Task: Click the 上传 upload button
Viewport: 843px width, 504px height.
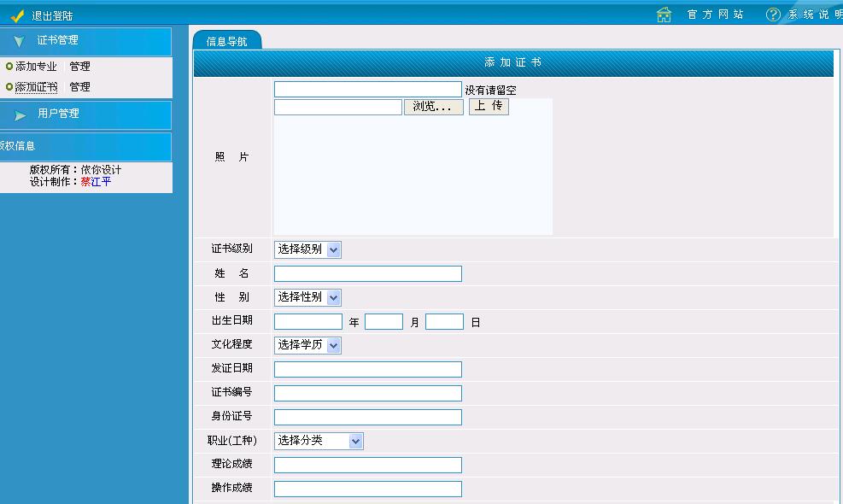Action: coord(489,106)
